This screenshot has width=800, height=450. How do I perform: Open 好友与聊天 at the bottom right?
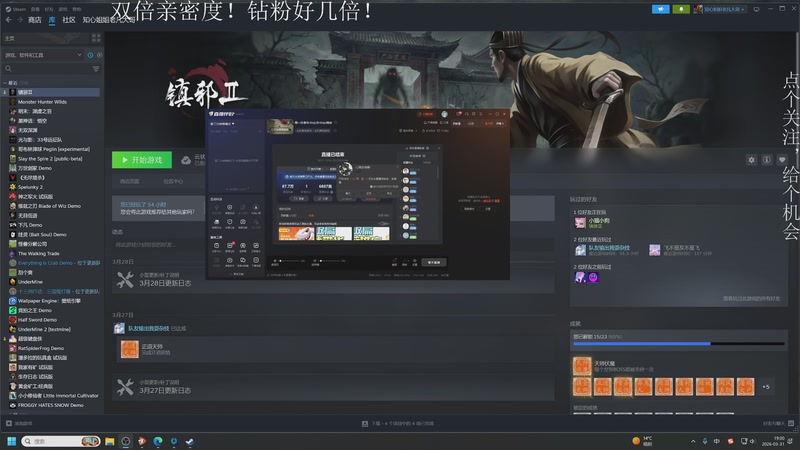point(778,423)
